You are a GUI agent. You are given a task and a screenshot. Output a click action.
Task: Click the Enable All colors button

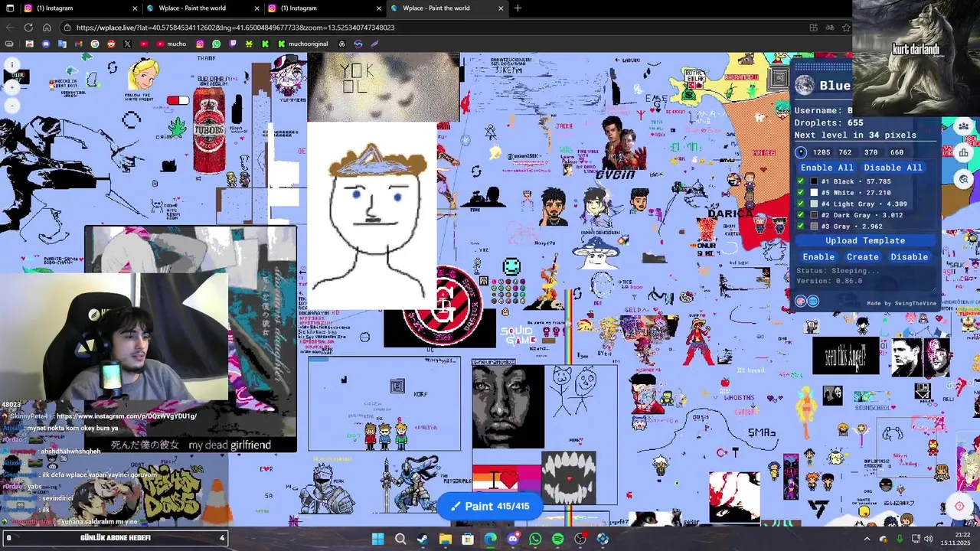tap(827, 168)
